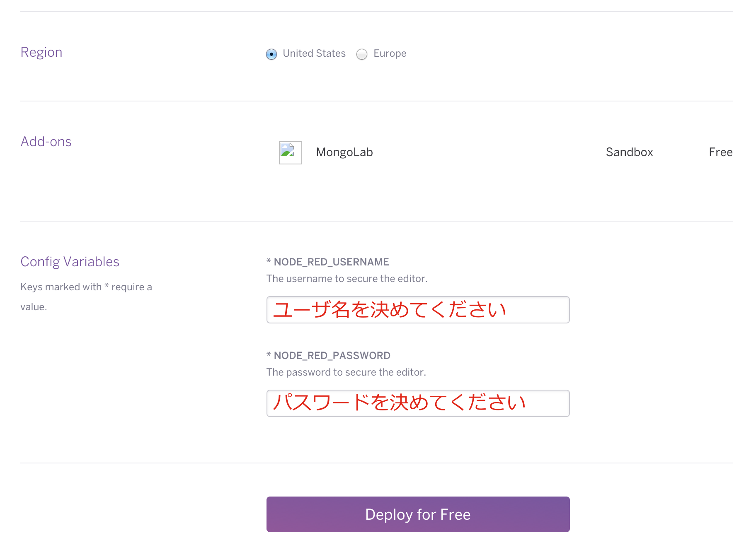The height and width of the screenshot is (557, 756).
Task: Click 'The username to secure the editor.' text
Action: click(347, 279)
